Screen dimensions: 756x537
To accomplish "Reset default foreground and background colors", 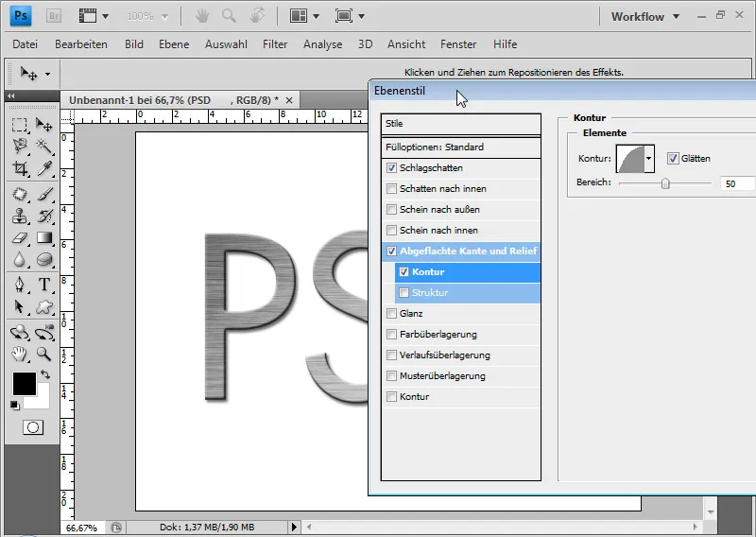I will (x=15, y=406).
